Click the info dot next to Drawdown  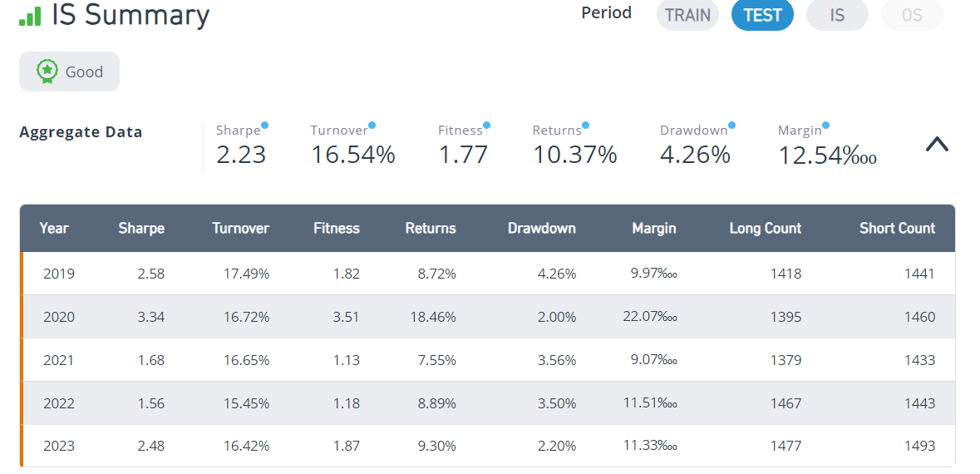pyautogui.click(x=731, y=125)
